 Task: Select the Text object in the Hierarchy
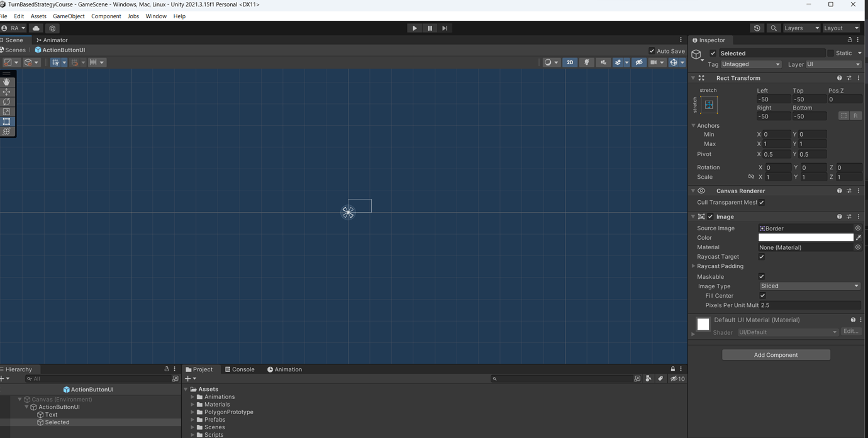point(50,414)
